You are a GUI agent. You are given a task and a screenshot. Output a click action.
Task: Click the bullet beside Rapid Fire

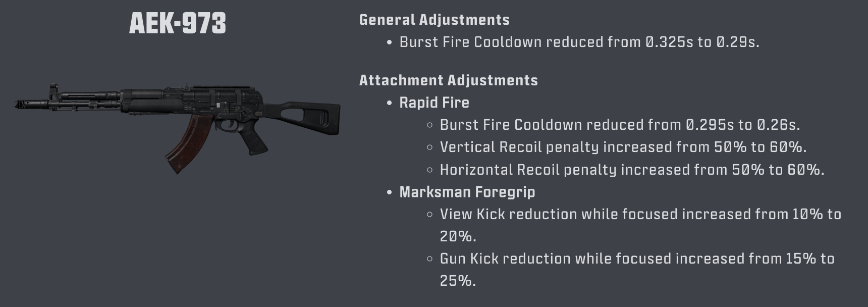coord(389,103)
